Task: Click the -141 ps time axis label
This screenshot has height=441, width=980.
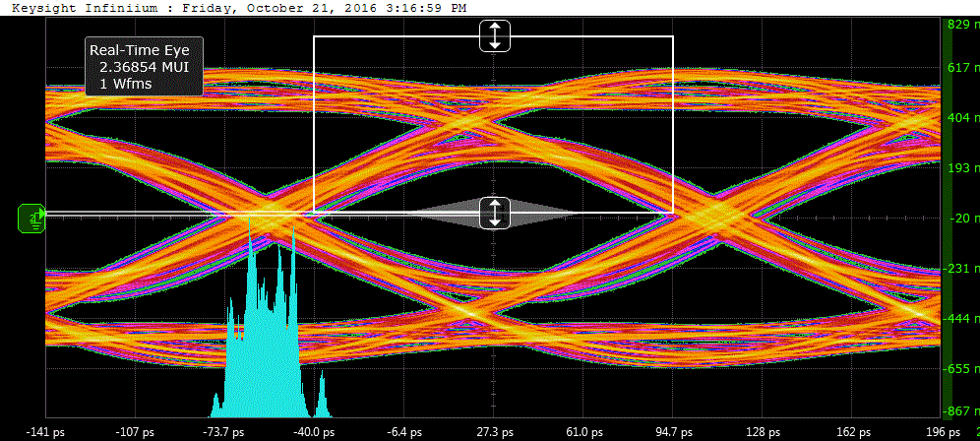Action: [x=46, y=432]
